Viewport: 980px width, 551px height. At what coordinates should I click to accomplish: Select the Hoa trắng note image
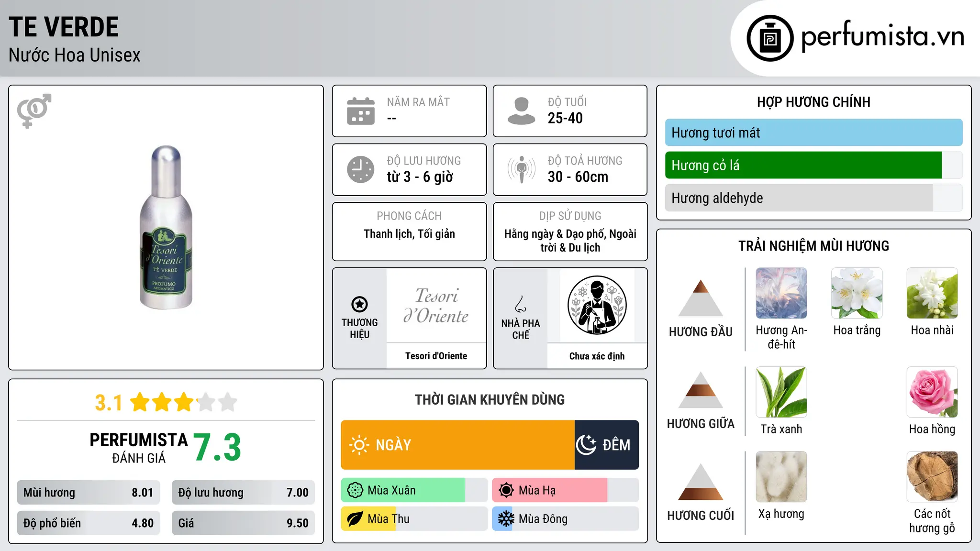coord(857,293)
